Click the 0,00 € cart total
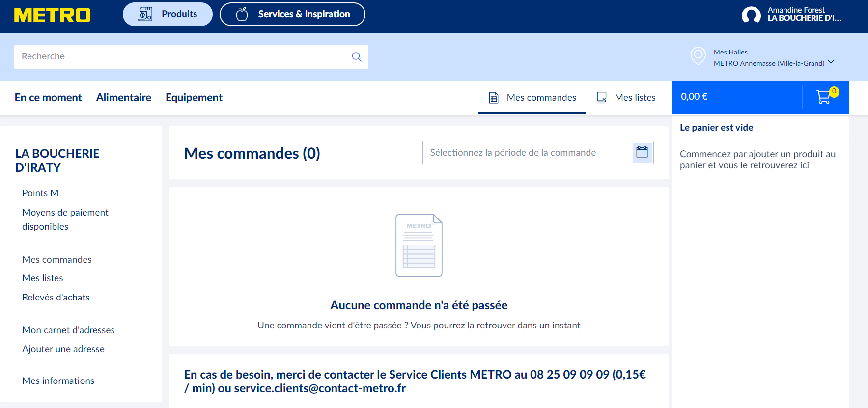This screenshot has height=408, width=868. click(x=694, y=97)
